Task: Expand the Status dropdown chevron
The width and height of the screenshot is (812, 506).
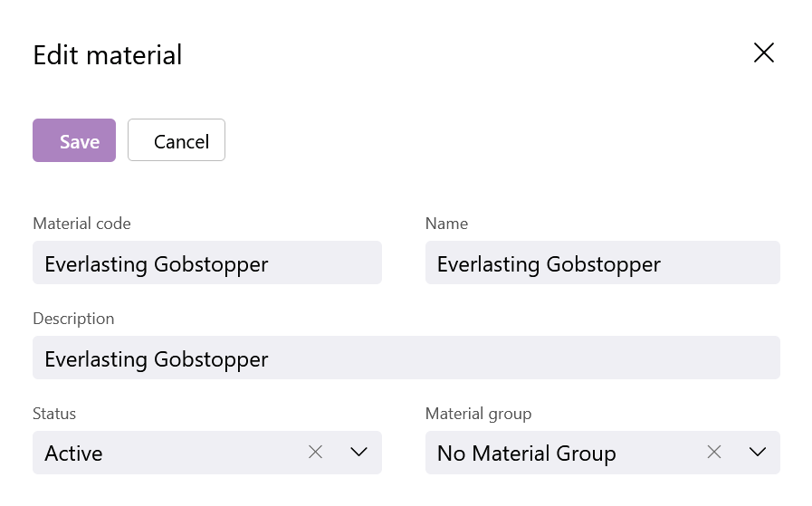Action: click(x=358, y=452)
